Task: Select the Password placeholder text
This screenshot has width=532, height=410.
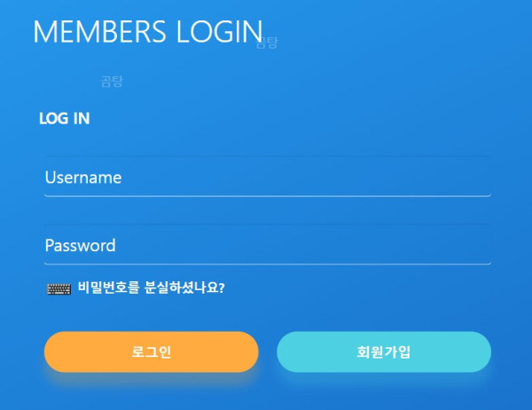Action: pos(81,245)
